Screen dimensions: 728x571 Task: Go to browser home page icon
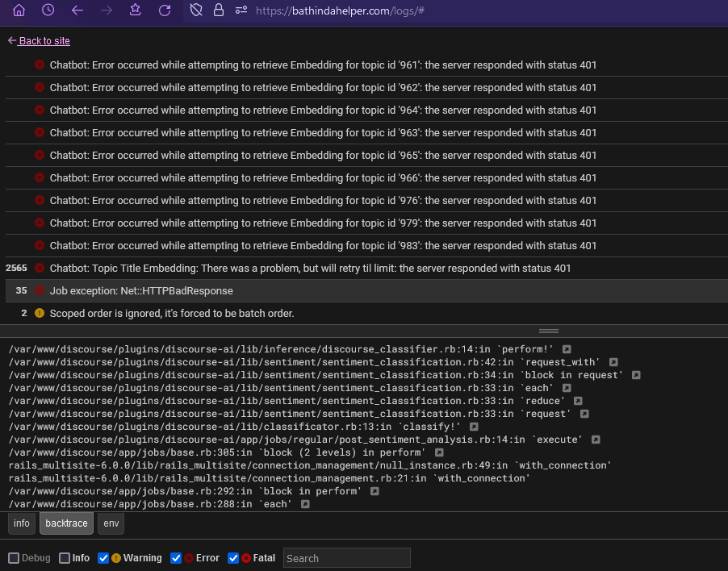[19, 10]
